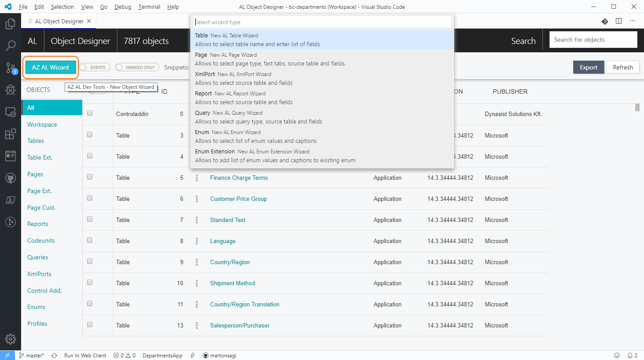Click synchronize changes icon in status bar
Viewport: 644px width, 360px height.
pyautogui.click(x=54, y=355)
